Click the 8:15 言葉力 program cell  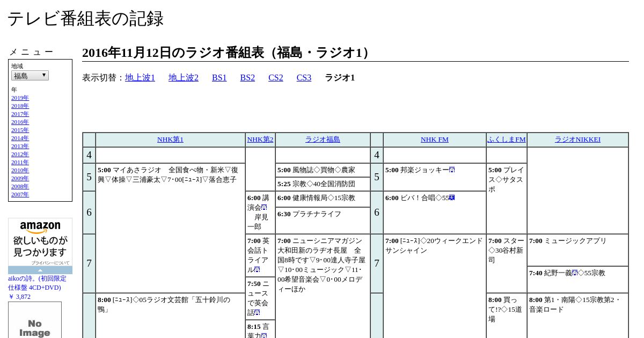[x=260, y=329]
